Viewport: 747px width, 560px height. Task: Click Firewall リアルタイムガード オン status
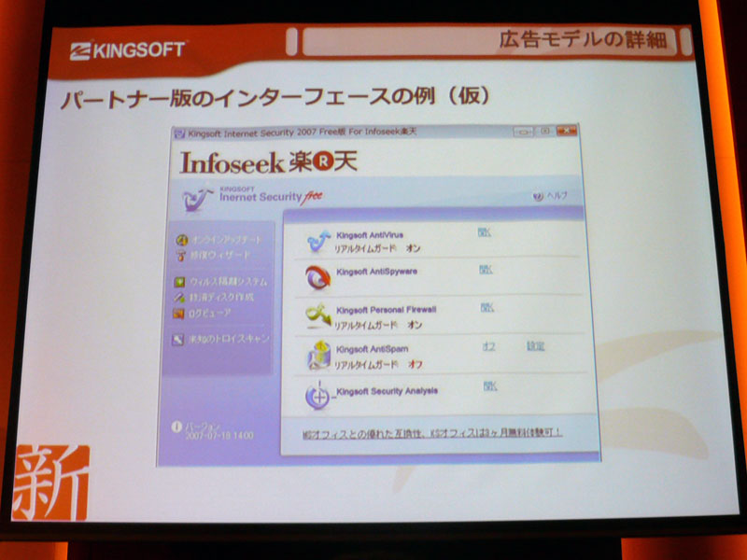[x=378, y=325]
